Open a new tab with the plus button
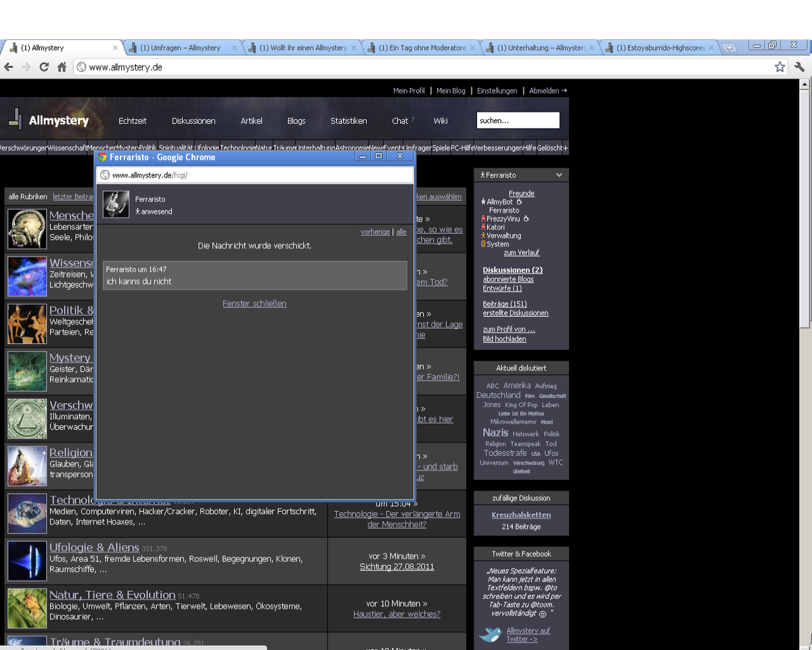The image size is (812, 650). [x=729, y=48]
